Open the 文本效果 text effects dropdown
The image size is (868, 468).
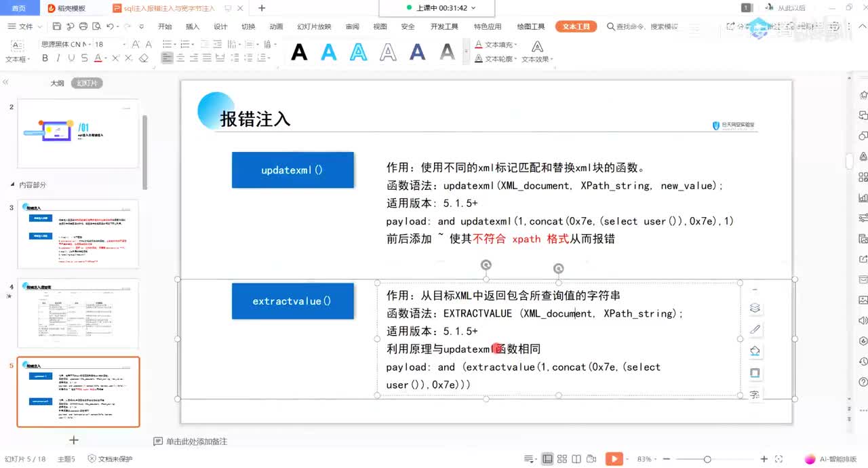pos(536,59)
